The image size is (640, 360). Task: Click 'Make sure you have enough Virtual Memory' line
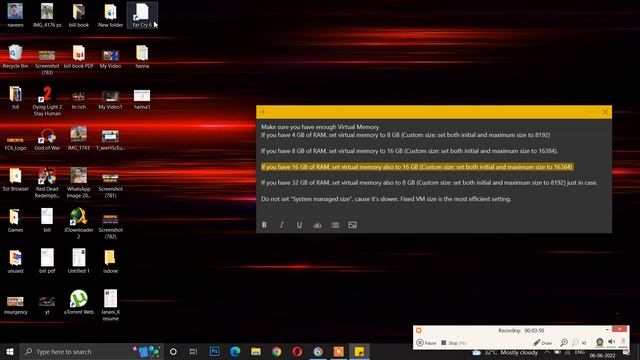click(320, 127)
